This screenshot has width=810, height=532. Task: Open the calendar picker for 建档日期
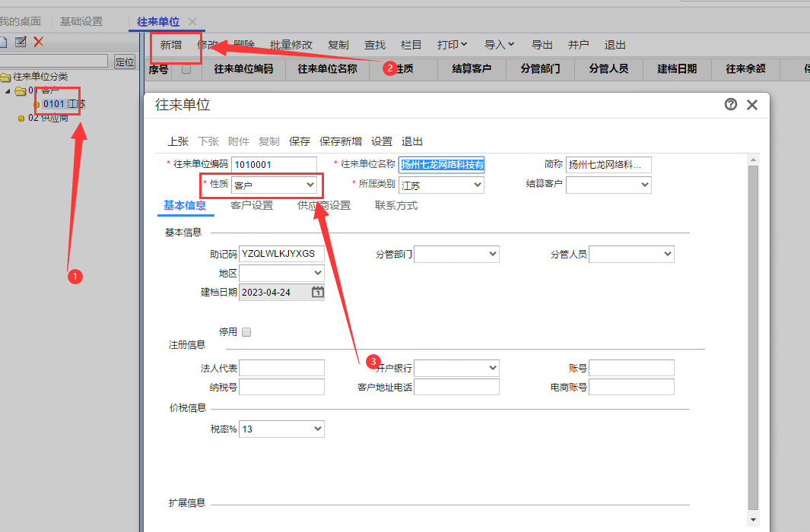[x=318, y=292]
